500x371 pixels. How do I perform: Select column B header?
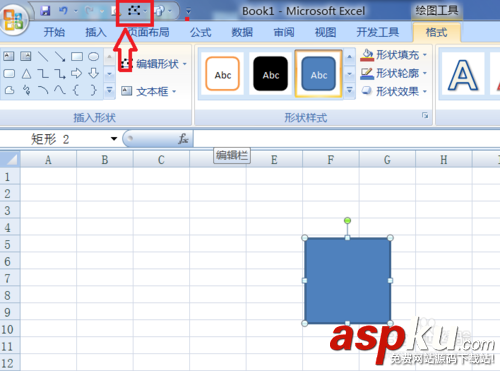coord(105,159)
